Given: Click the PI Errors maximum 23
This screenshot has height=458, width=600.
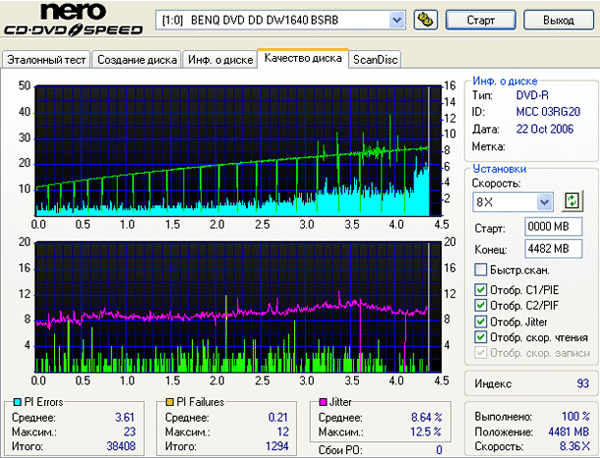Looking at the screenshot, I should (129, 432).
